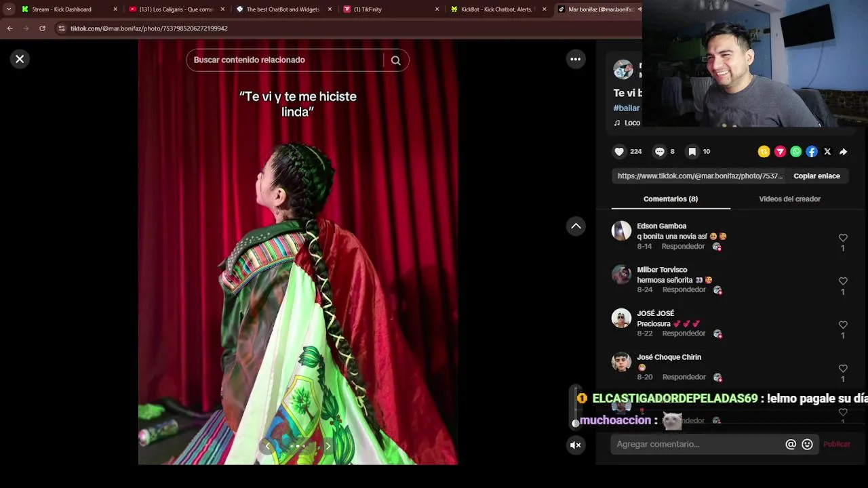The image size is (868, 488).
Task: Open comments bubble icon showing 8
Action: pos(659,152)
